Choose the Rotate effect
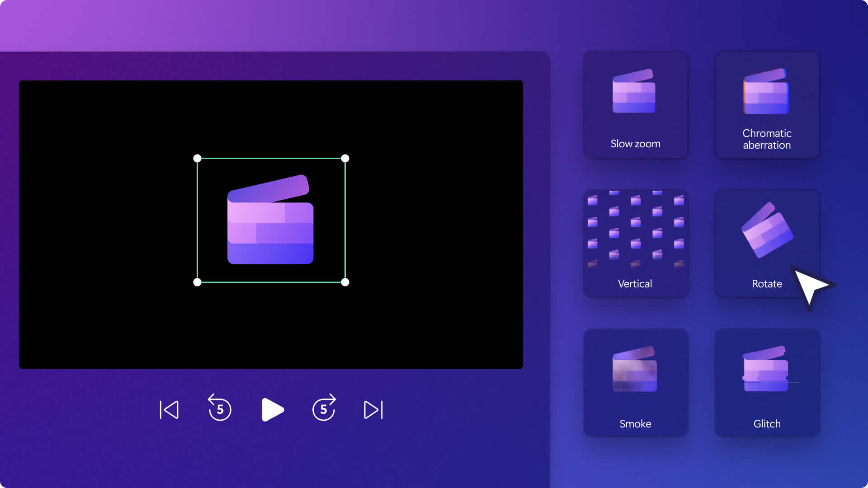Viewport: 868px width, 488px height. coord(767,244)
